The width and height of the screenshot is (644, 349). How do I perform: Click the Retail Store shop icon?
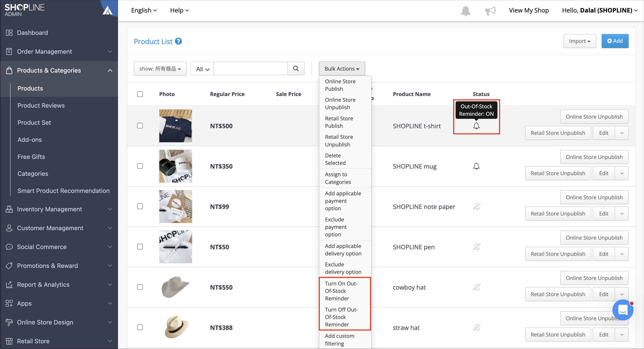9,341
